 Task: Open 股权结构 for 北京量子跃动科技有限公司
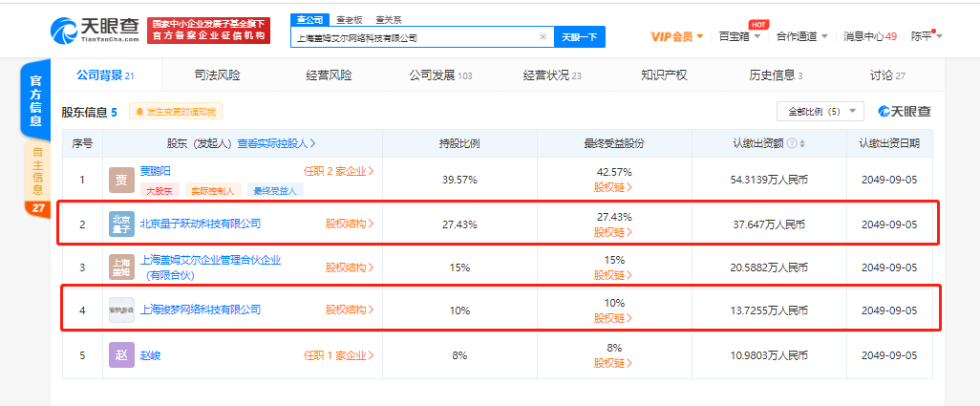coord(350,224)
